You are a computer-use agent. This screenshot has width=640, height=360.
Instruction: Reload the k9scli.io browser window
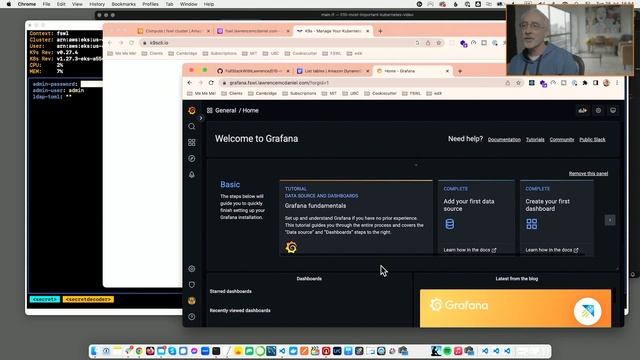[x=131, y=43]
